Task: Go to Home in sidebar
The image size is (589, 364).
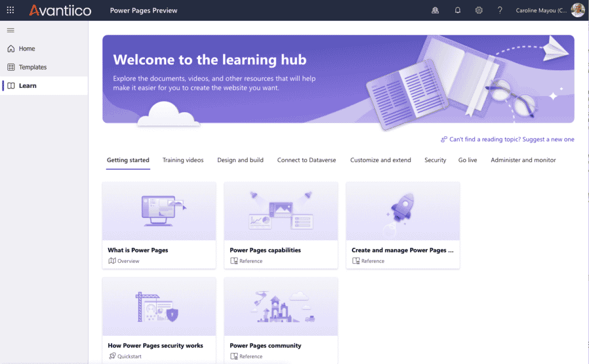Action: (44, 48)
